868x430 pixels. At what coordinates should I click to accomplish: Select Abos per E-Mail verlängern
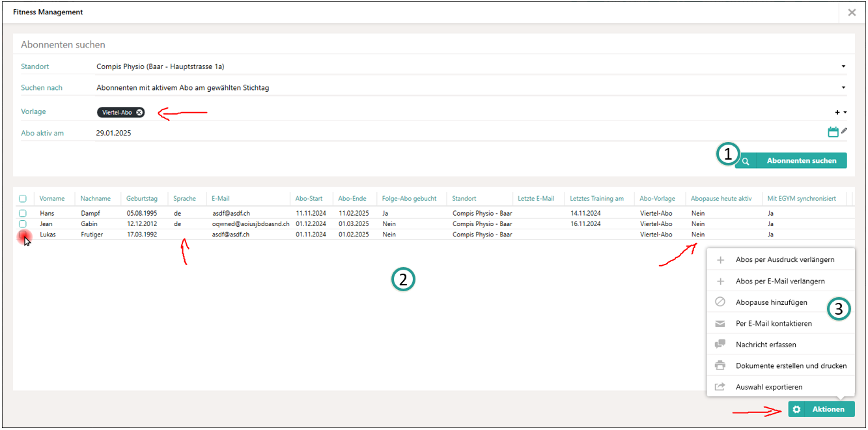(x=780, y=281)
